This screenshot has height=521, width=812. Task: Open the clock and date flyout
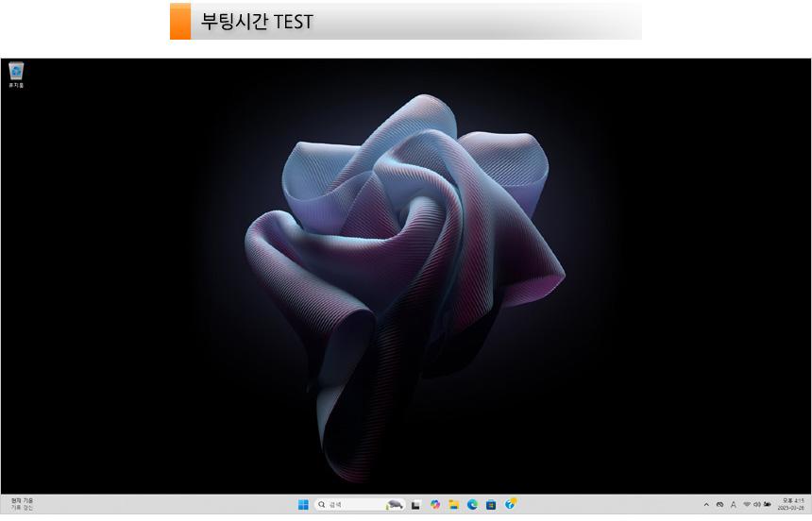(x=792, y=504)
